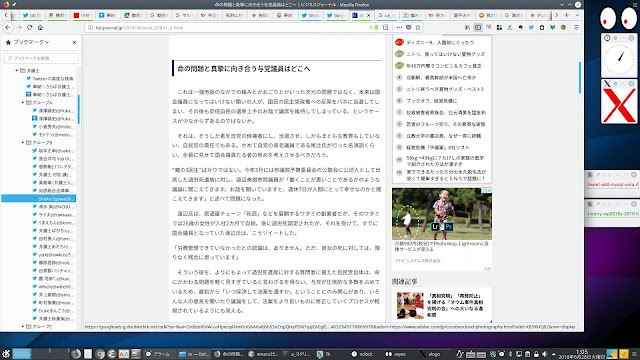The width and height of the screenshot is (640, 360).
Task: Open the モトケン bookmark in グループA
Action: 53,134
